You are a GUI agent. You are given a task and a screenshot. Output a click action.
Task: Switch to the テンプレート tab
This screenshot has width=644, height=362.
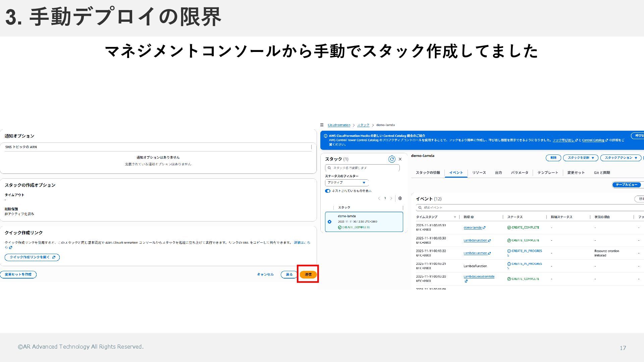[547, 173]
